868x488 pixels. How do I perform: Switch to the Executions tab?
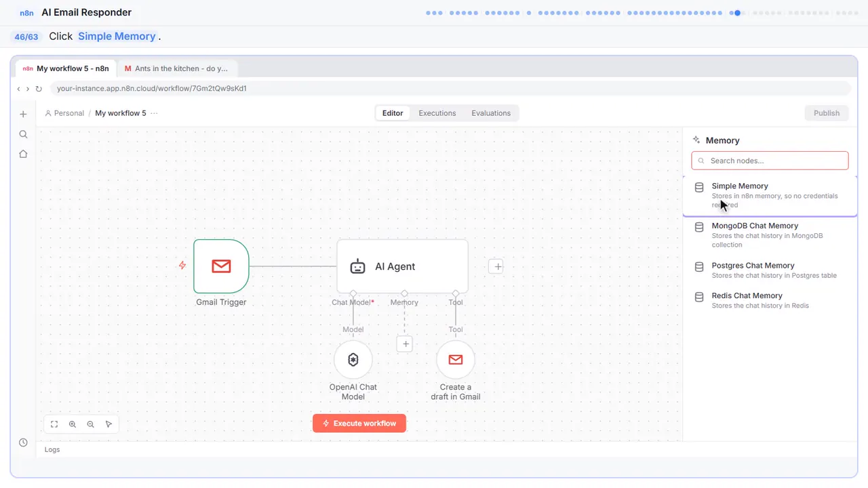pos(437,113)
